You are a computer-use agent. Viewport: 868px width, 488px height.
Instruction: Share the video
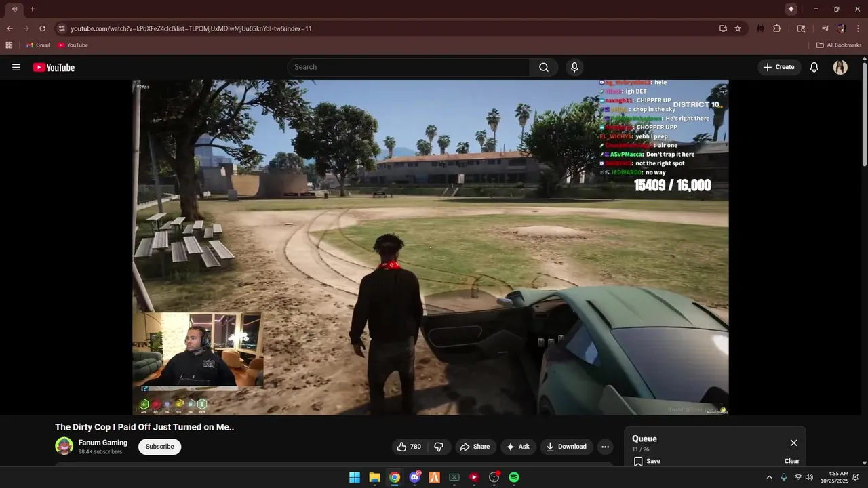475,447
